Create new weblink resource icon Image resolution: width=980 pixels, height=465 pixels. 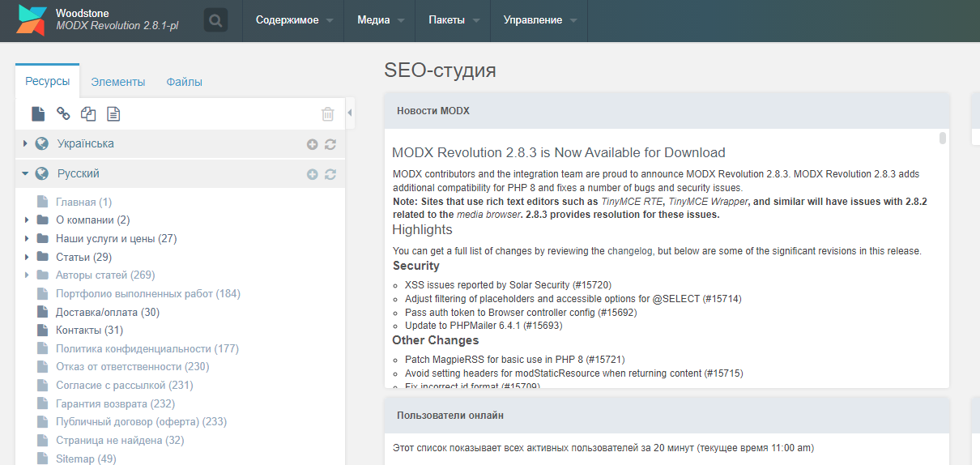[x=63, y=114]
